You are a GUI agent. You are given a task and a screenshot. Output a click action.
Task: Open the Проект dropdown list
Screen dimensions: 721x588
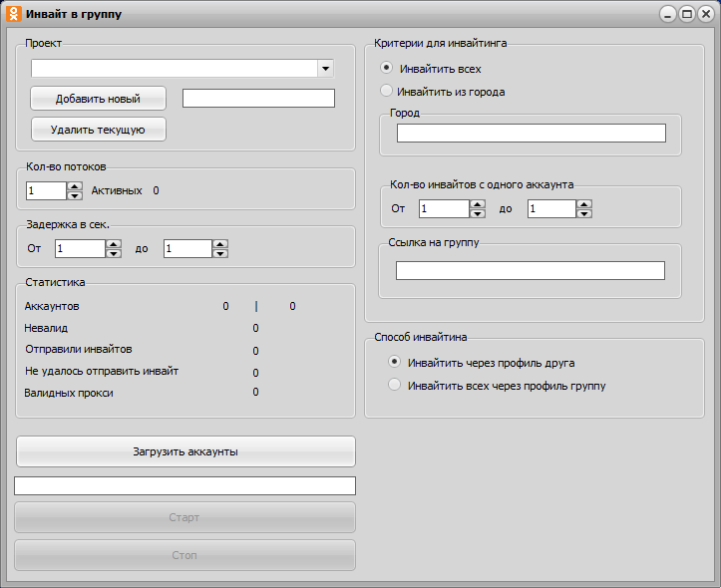click(x=325, y=69)
